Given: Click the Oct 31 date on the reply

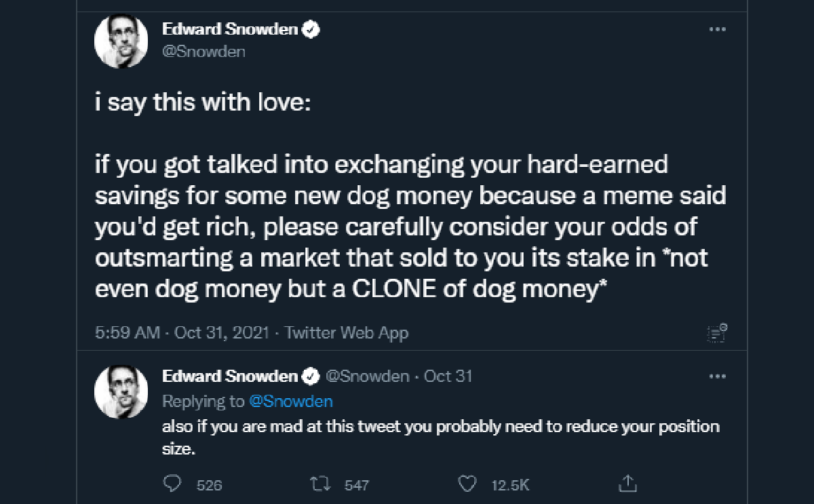Looking at the screenshot, I should (448, 376).
